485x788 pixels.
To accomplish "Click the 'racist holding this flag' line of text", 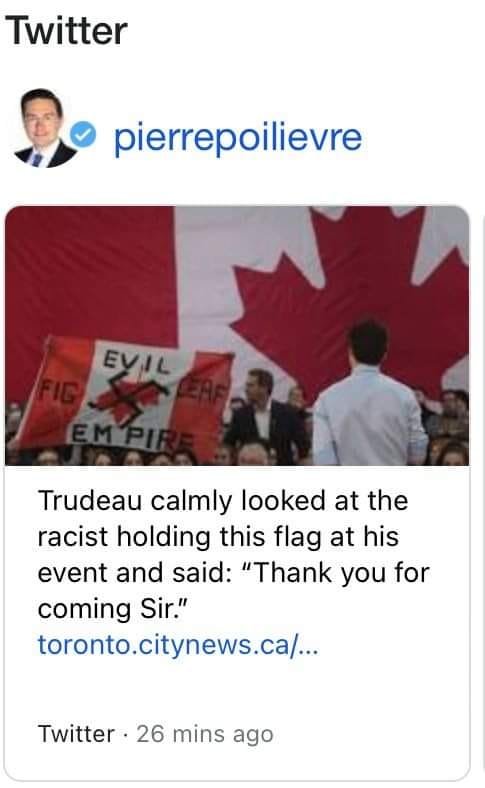I will click(x=218, y=537).
